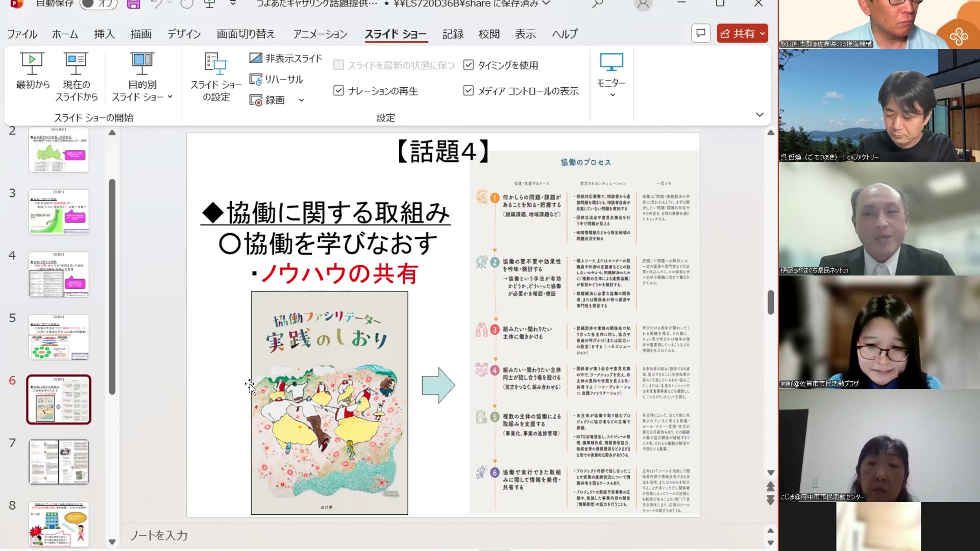The height and width of the screenshot is (551, 980).
Task: Open the comments speech bubble icon
Action: click(700, 34)
